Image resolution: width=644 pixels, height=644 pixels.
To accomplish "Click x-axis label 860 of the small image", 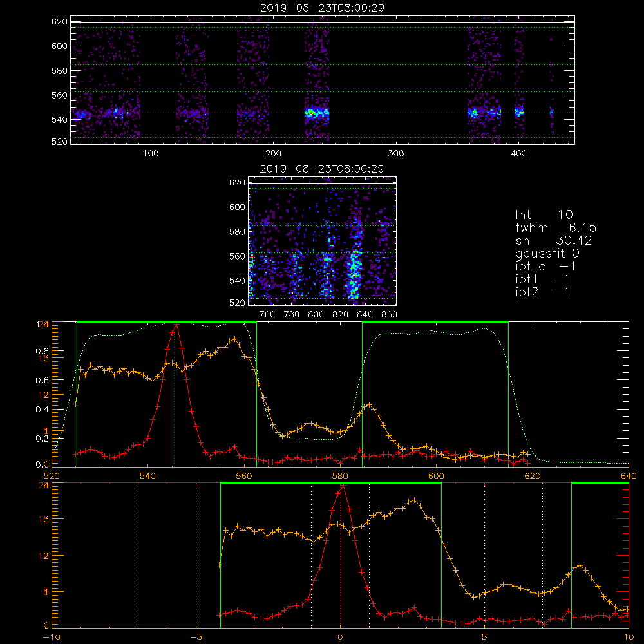I will pyautogui.click(x=390, y=315).
